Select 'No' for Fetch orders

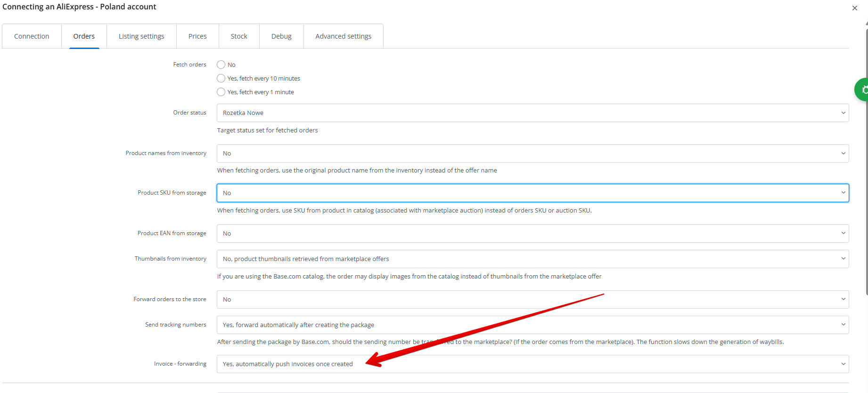(221, 65)
